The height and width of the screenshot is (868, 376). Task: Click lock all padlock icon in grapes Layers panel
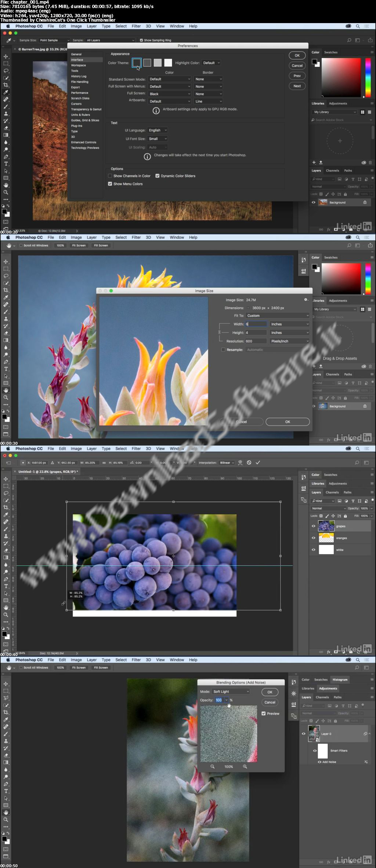pos(345,516)
